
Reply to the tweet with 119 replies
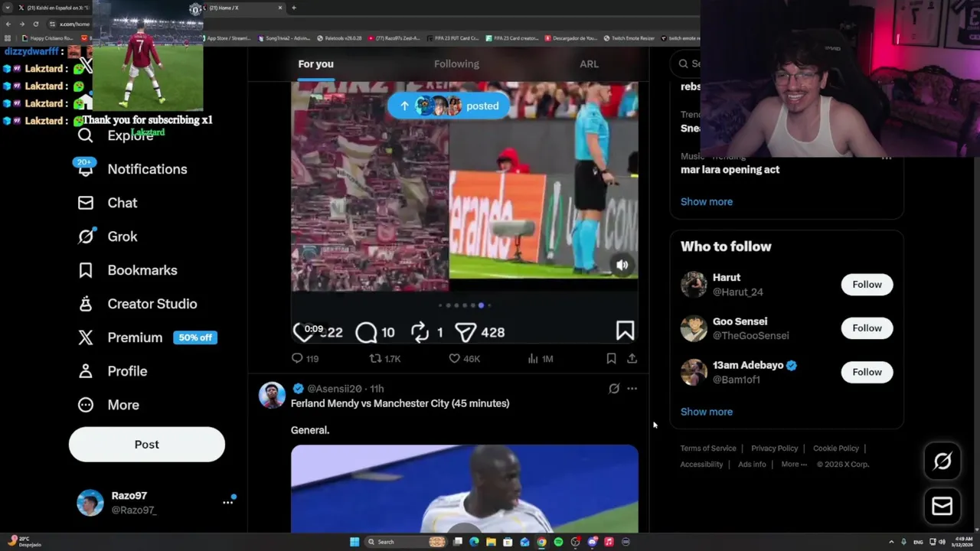coord(304,358)
